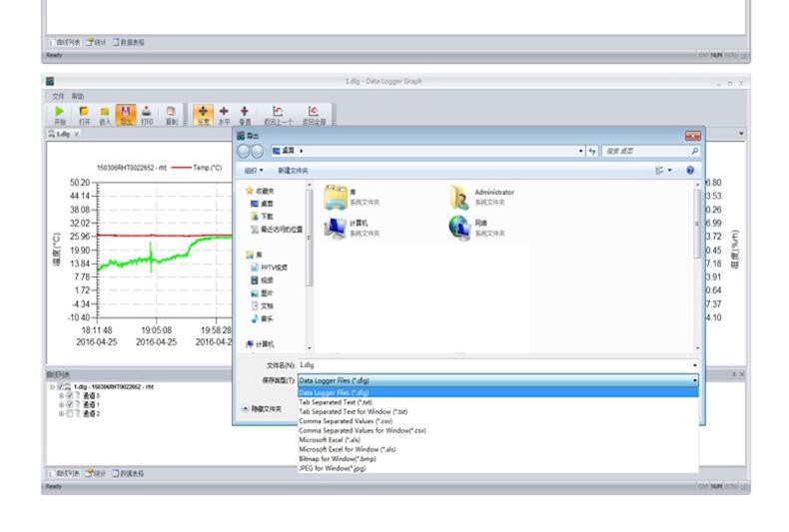The width and height of the screenshot is (789, 532).
Task: Click the Open (打开) file toolbar icon
Action: coord(84,113)
